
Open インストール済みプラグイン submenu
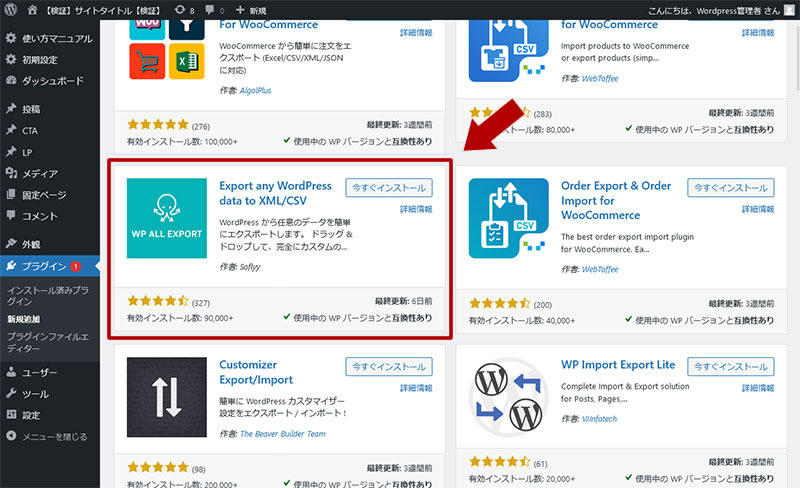[x=48, y=295]
